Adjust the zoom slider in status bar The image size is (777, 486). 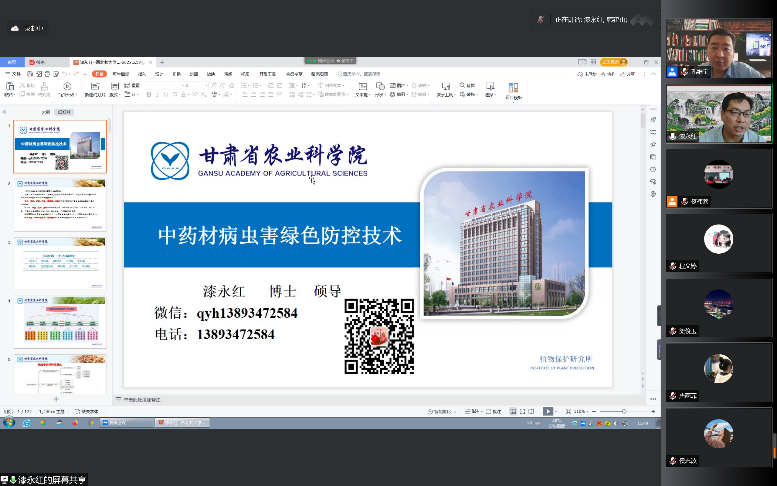click(x=625, y=411)
